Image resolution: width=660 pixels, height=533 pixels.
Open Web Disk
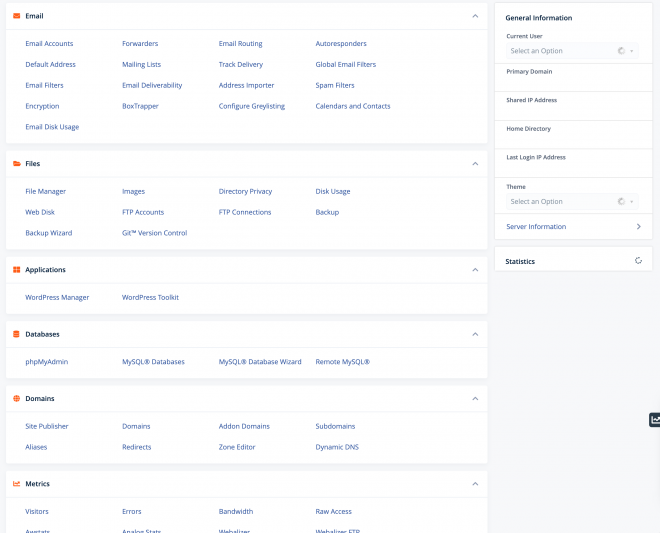40,212
